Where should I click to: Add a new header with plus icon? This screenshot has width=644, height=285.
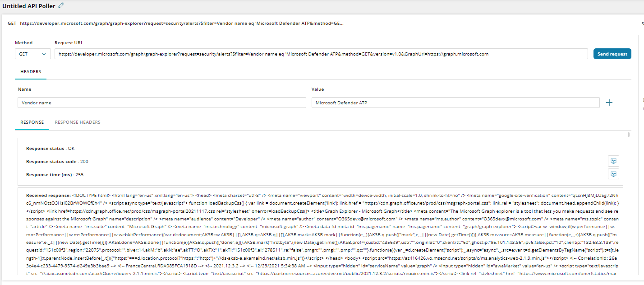pyautogui.click(x=609, y=103)
